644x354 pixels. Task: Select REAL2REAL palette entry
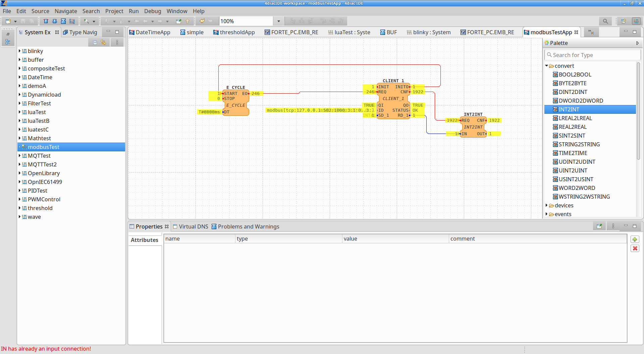click(572, 127)
